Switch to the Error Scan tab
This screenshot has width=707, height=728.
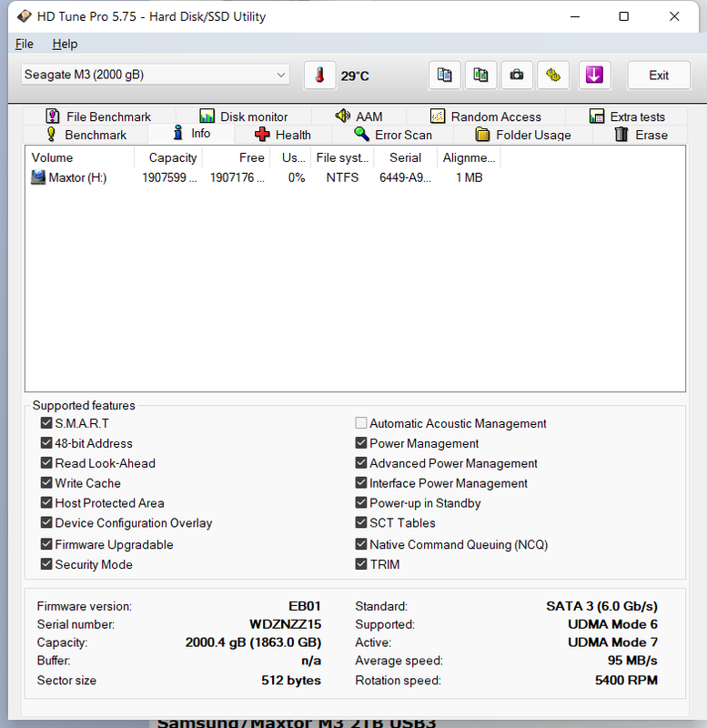(x=393, y=135)
